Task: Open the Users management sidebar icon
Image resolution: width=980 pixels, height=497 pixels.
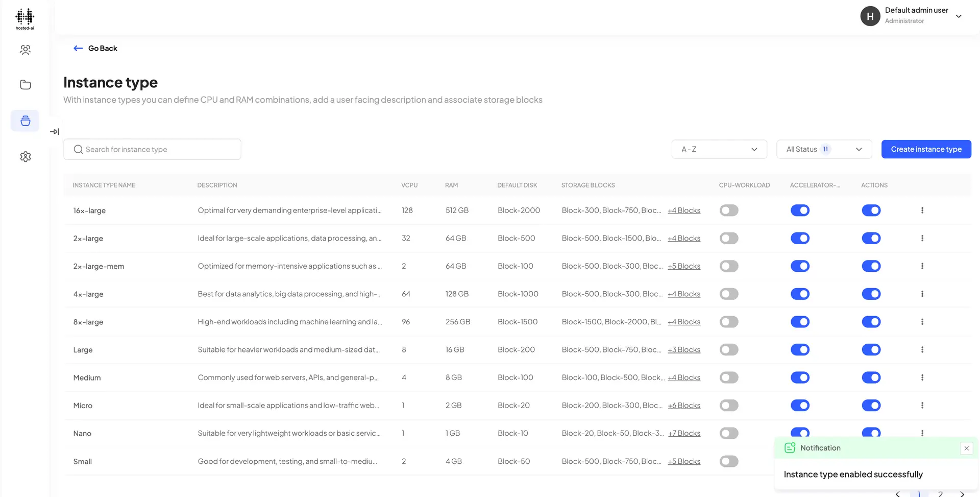Action: coord(25,50)
